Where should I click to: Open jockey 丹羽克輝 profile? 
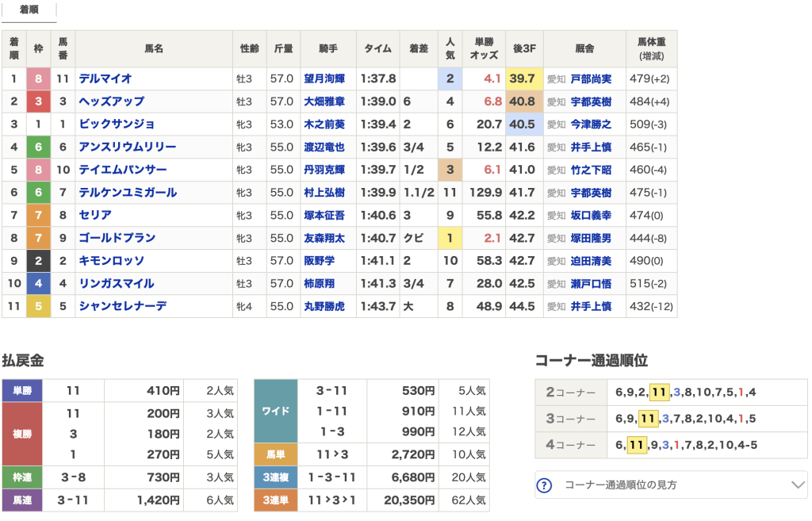(324, 170)
